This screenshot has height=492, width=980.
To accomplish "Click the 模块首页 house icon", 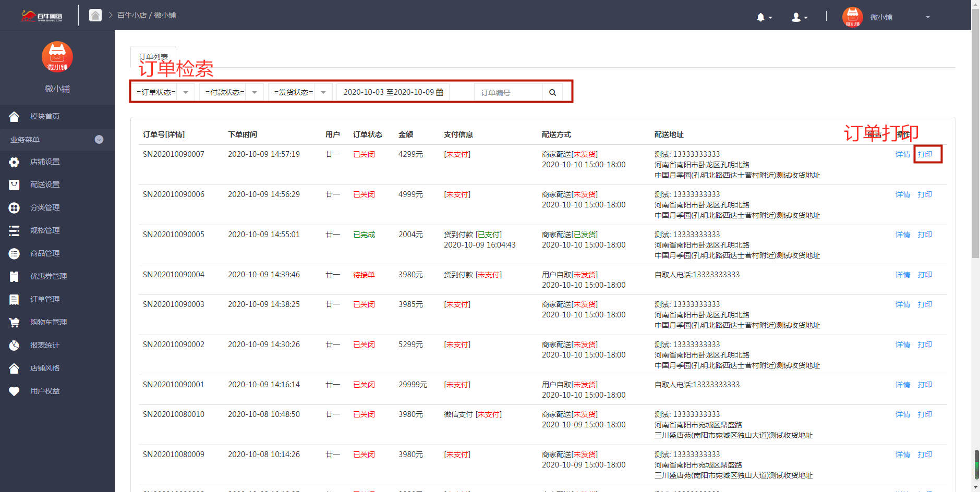I will coord(14,116).
